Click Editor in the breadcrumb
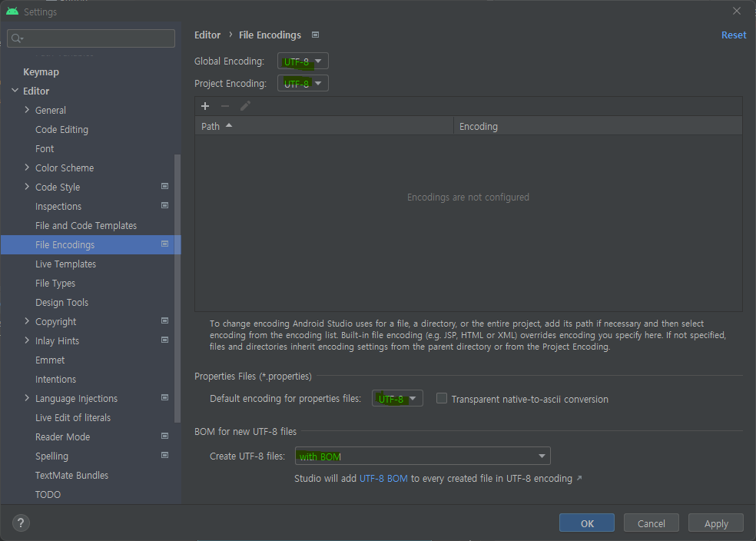Viewport: 756px width, 541px height. tap(207, 35)
